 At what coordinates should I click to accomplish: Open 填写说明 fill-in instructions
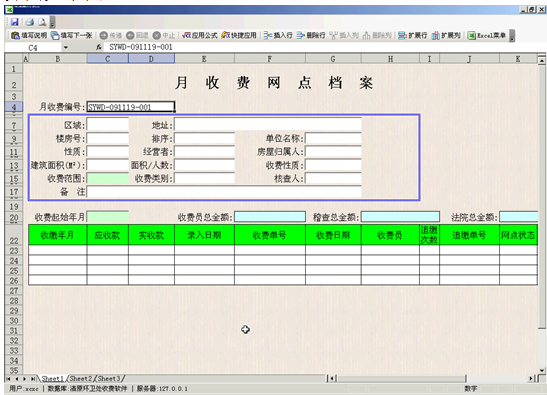tap(29, 35)
